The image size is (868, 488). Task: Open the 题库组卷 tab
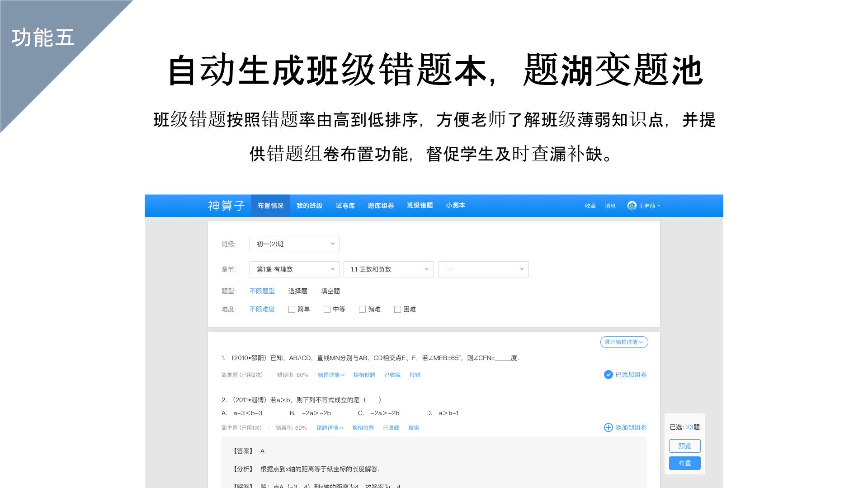(381, 206)
